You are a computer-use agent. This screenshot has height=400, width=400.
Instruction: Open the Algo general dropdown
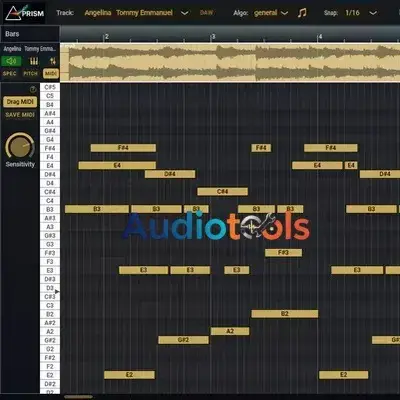tap(271, 13)
